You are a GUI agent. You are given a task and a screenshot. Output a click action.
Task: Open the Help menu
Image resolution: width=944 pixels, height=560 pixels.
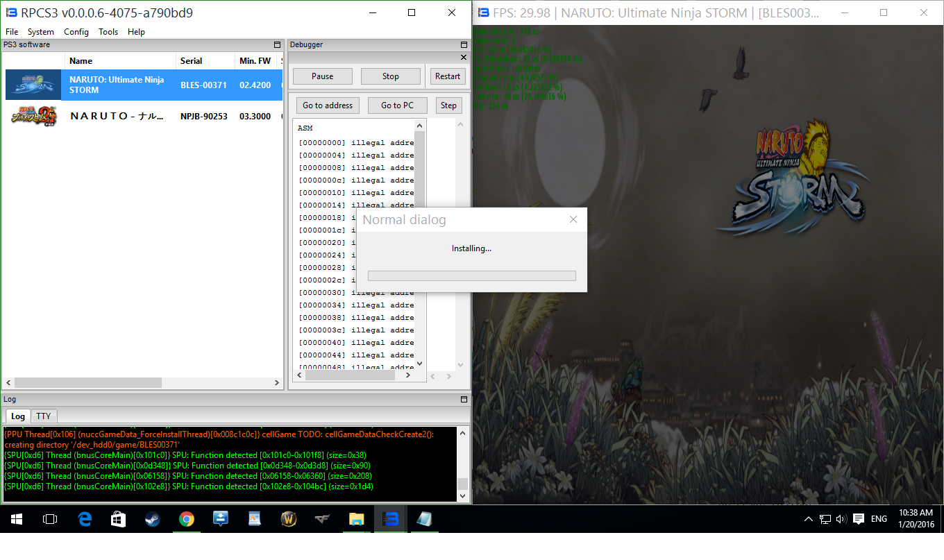point(137,32)
